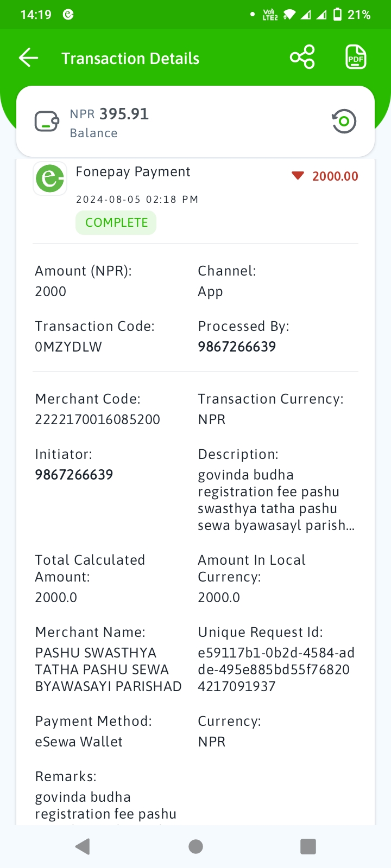Screen dimensions: 391x868
Task: Tap the Transaction Code 0MZYDLW
Action: pyautogui.click(x=68, y=347)
